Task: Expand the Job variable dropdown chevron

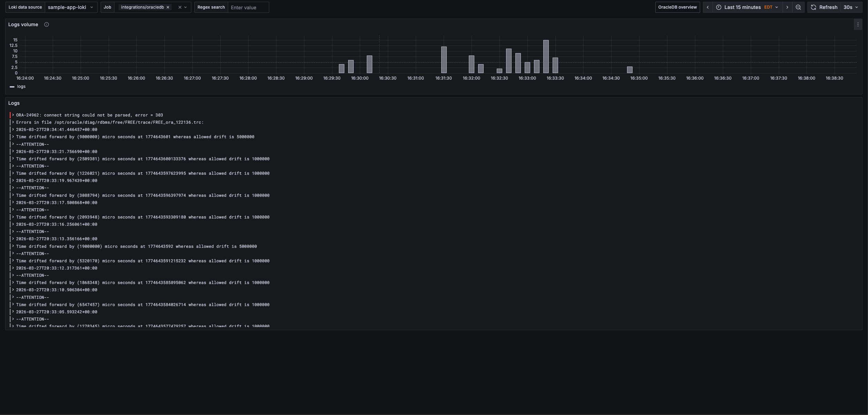Action: 186,7
